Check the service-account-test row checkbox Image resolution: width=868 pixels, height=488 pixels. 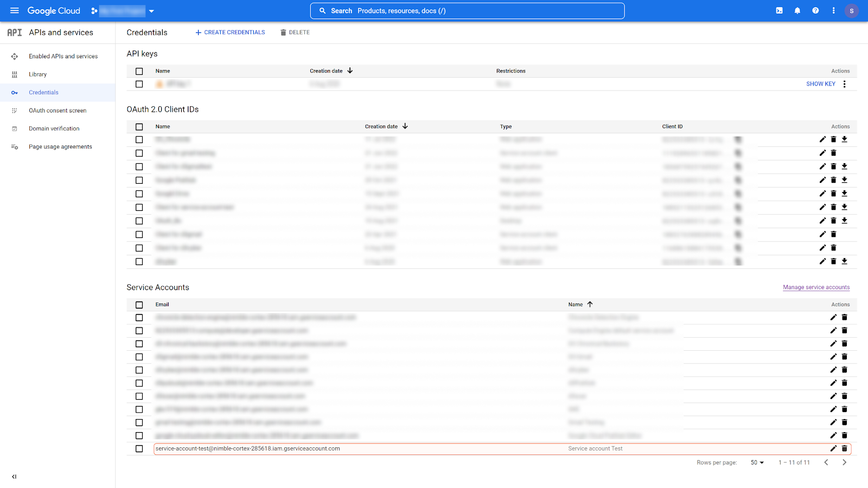(139, 449)
